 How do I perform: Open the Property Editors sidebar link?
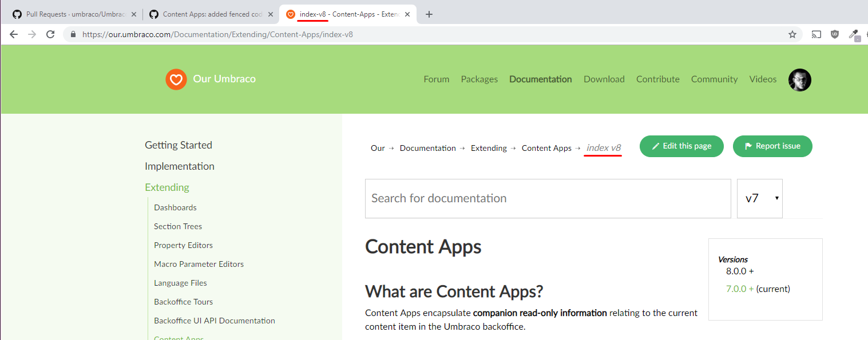(183, 245)
